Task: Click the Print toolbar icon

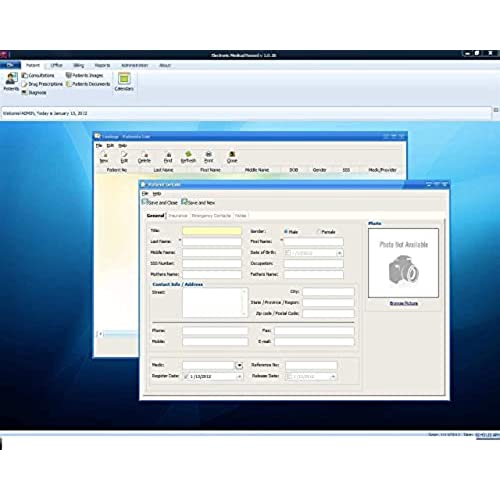Action: pos(209,157)
